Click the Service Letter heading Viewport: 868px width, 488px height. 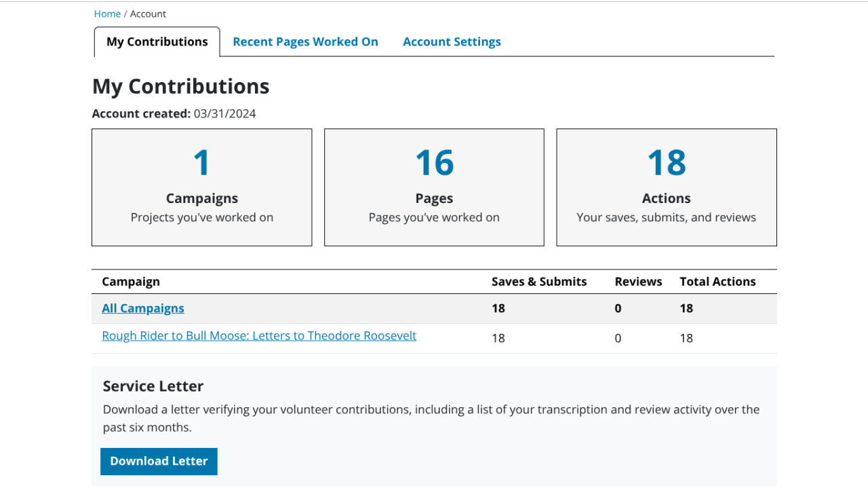pos(153,386)
